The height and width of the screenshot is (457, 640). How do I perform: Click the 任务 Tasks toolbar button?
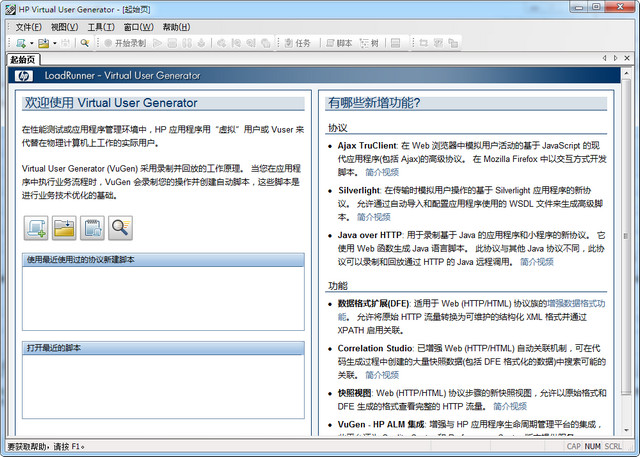298,43
